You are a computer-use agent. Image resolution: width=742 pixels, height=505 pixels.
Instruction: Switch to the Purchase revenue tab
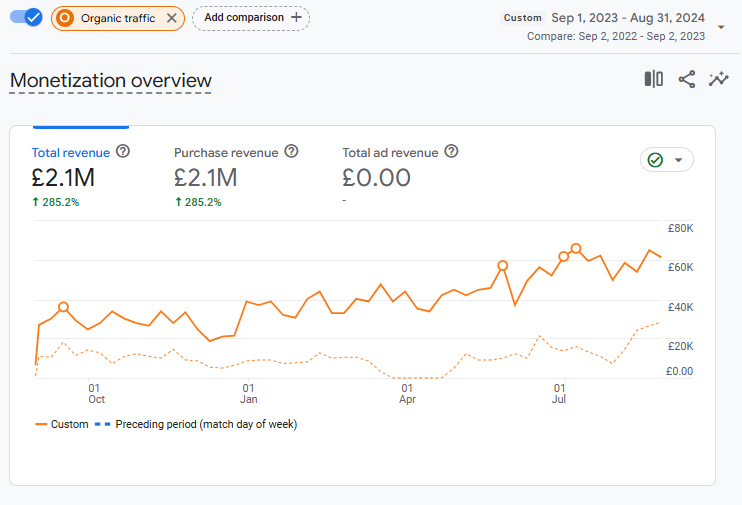226,153
